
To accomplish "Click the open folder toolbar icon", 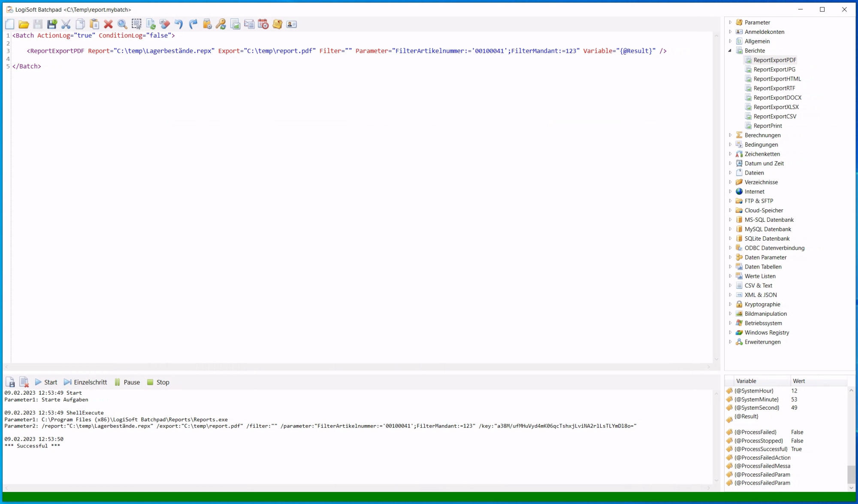I will (24, 24).
